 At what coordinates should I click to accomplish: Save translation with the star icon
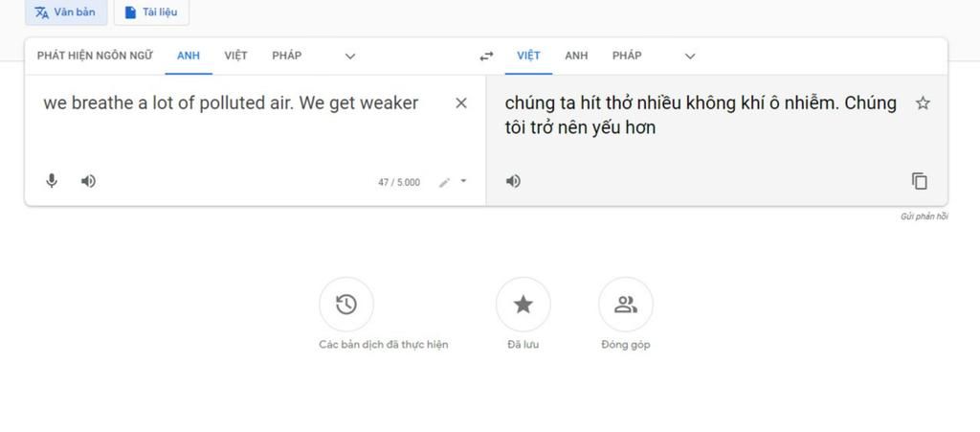(x=923, y=103)
